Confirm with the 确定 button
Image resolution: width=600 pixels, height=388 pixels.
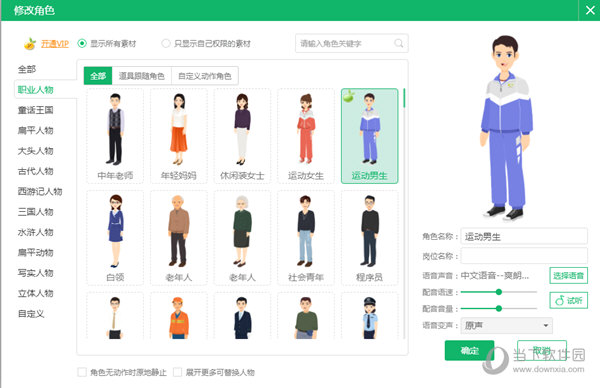(469, 350)
